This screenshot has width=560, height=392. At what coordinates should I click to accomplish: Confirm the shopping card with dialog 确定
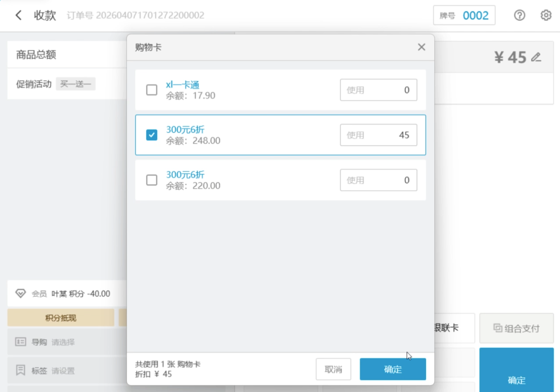pos(392,369)
